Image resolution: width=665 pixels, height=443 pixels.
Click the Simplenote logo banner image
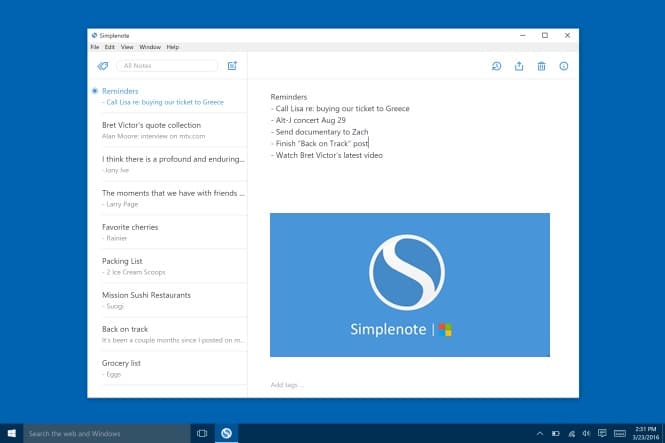410,285
